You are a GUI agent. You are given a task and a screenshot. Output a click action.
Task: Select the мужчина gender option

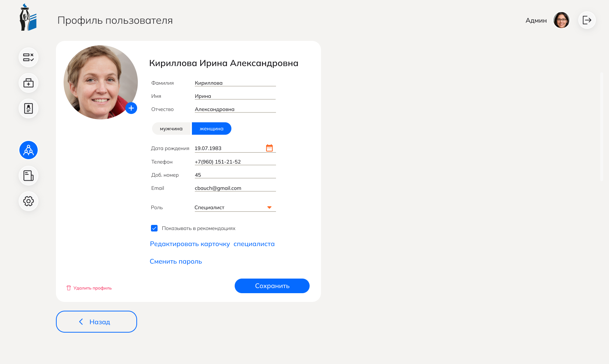pyautogui.click(x=171, y=129)
